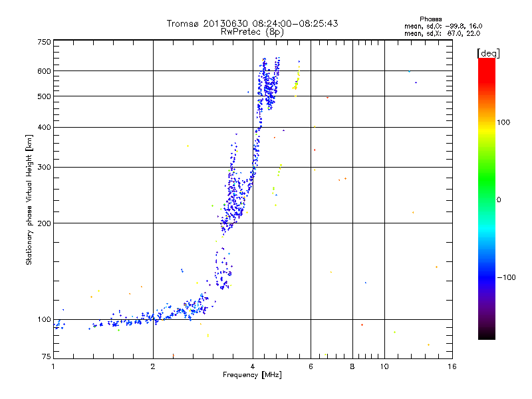Click the blue trace cluster between 200 and 300 km
The height and width of the screenshot is (399, 532).
coord(234,200)
